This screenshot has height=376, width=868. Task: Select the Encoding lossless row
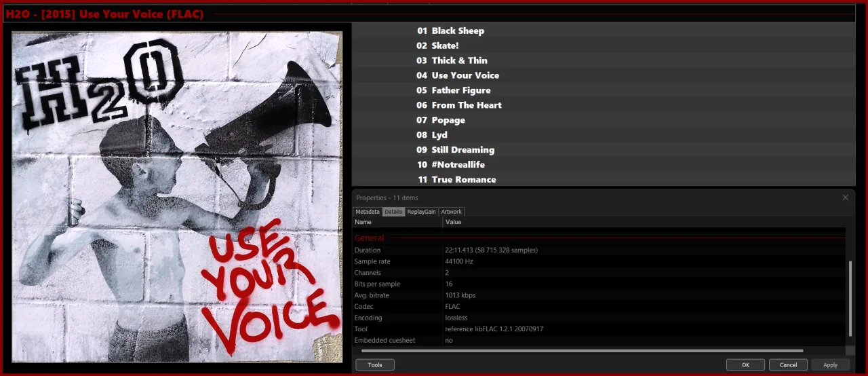click(599, 318)
